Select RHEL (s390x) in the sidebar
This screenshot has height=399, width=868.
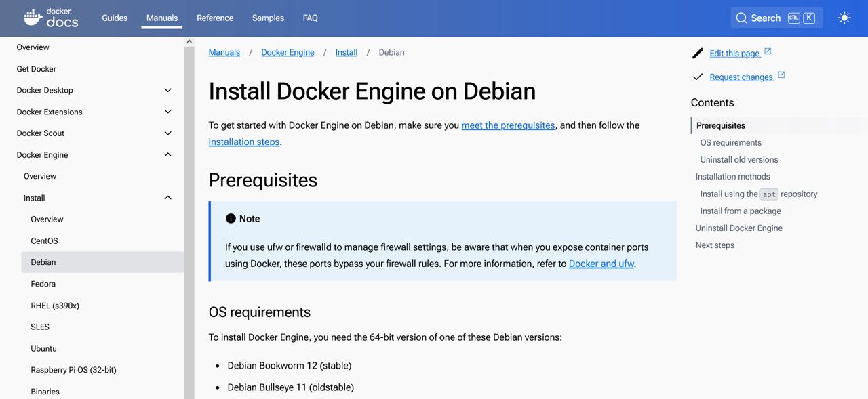coord(55,306)
